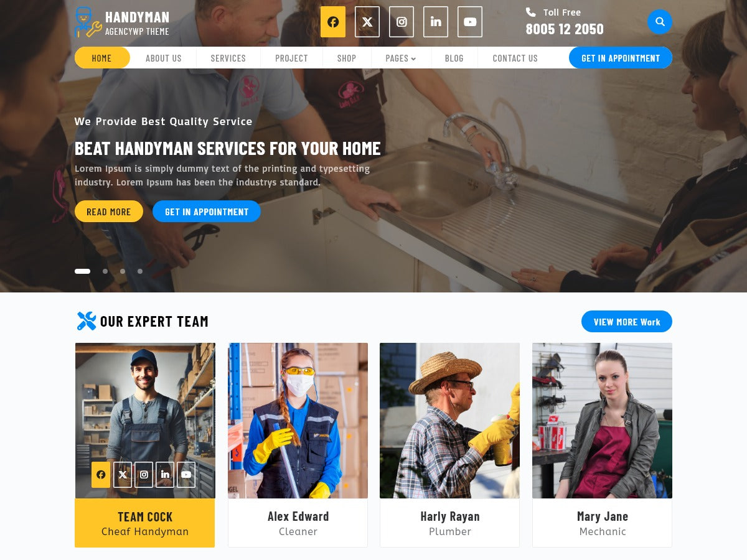Open the Contact Us menu item
The height and width of the screenshot is (560, 747).
[x=515, y=58]
